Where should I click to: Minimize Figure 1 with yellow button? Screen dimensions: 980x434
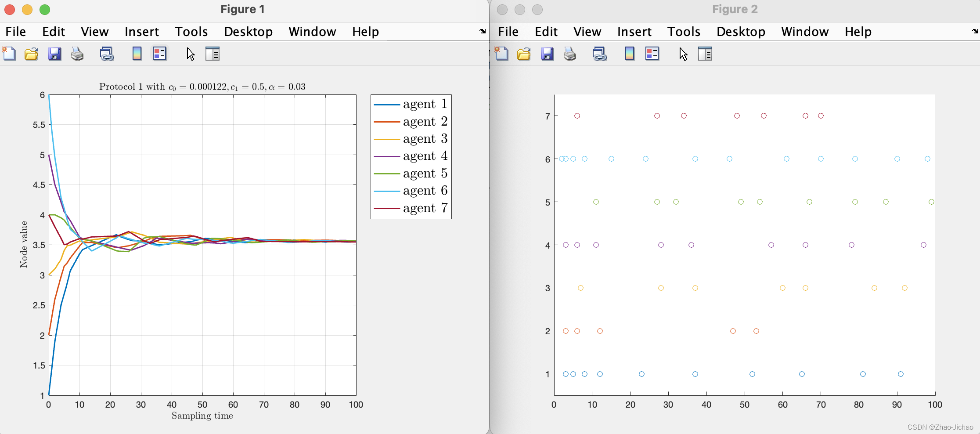coord(27,10)
